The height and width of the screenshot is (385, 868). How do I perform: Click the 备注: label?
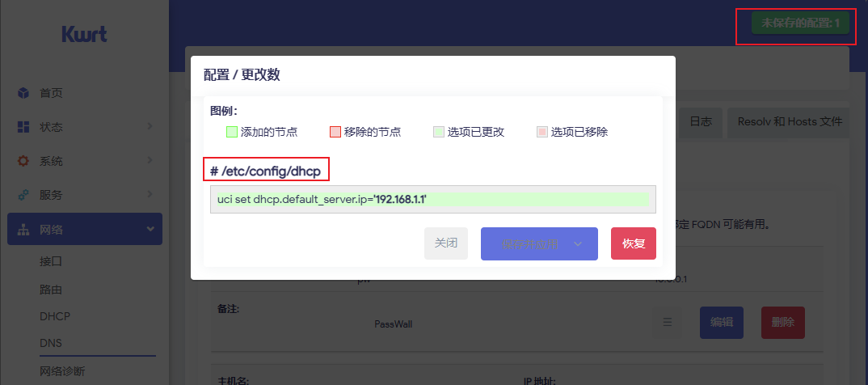(x=228, y=308)
